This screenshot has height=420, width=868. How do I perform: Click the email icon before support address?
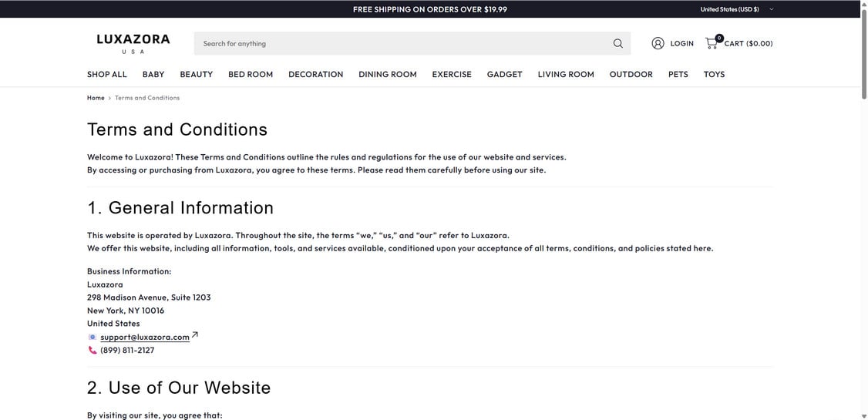point(93,337)
